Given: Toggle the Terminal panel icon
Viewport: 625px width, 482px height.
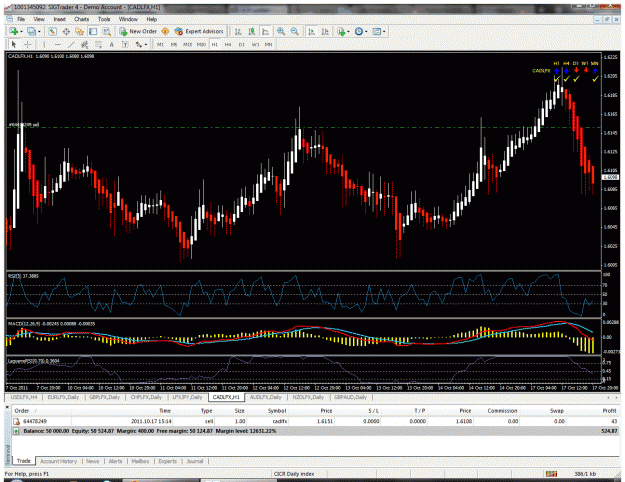Looking at the screenshot, I should tap(93, 31).
